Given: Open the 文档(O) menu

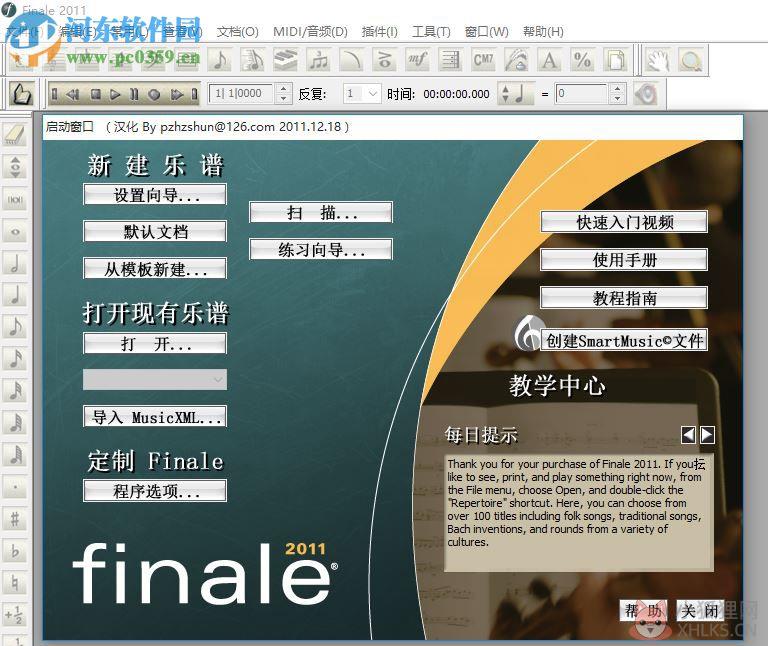Looking at the screenshot, I should 238,32.
